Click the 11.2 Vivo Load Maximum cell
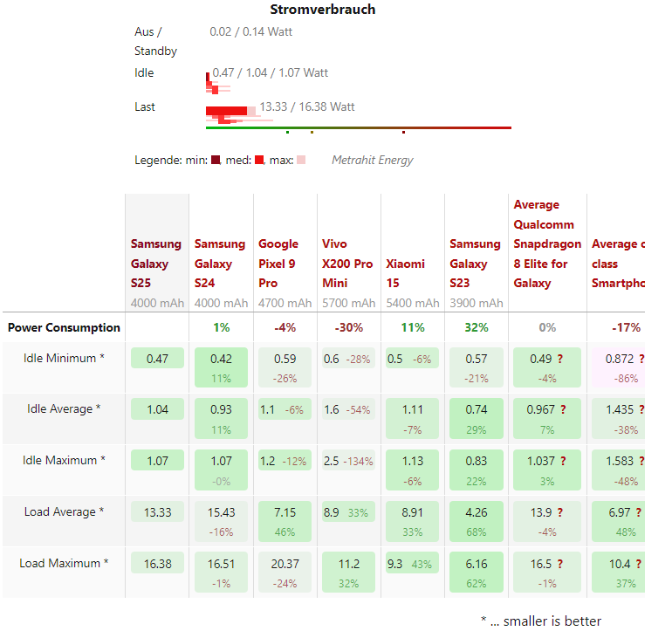The width and height of the screenshot is (672, 631). point(348,573)
